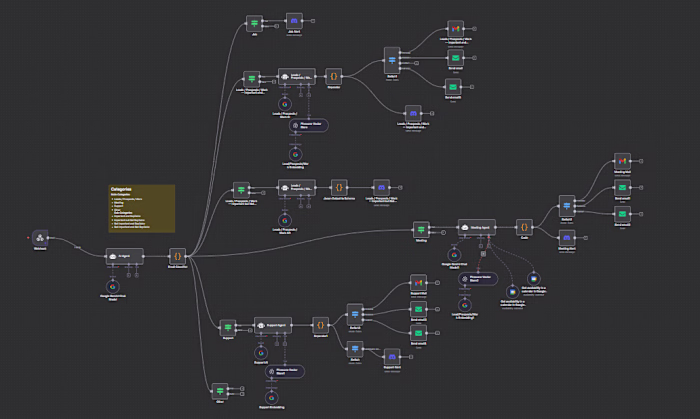Open the Job Alert Discord node

click(x=294, y=21)
